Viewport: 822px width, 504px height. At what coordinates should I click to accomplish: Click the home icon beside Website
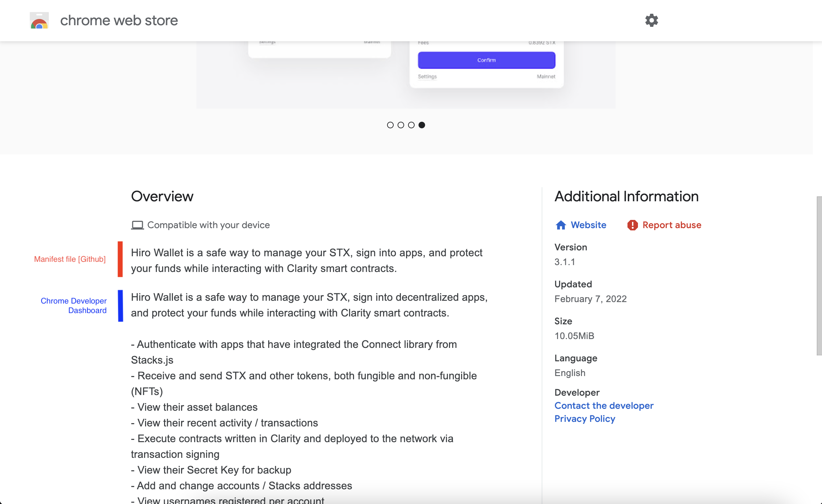(561, 225)
